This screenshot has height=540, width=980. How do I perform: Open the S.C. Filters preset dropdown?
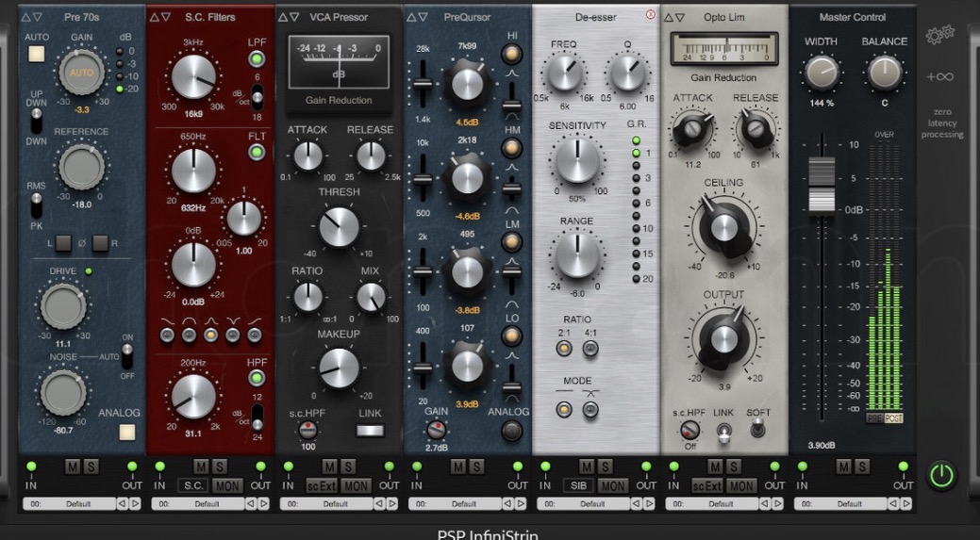coord(198,503)
